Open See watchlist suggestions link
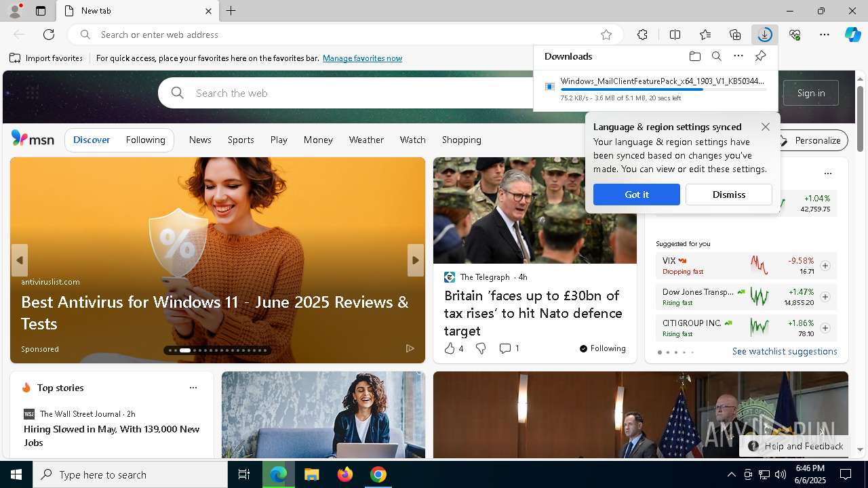The height and width of the screenshot is (488, 868). pyautogui.click(x=785, y=351)
